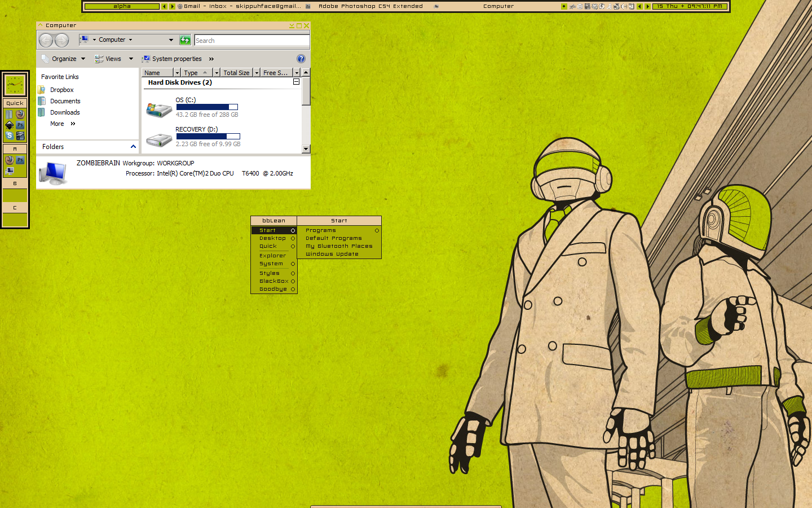
Task: Launch Firefox from the Quick panel
Action: click(x=20, y=114)
